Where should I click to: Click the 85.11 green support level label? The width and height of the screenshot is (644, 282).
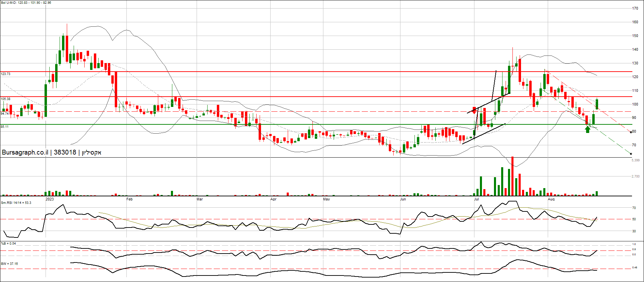(x=5, y=127)
